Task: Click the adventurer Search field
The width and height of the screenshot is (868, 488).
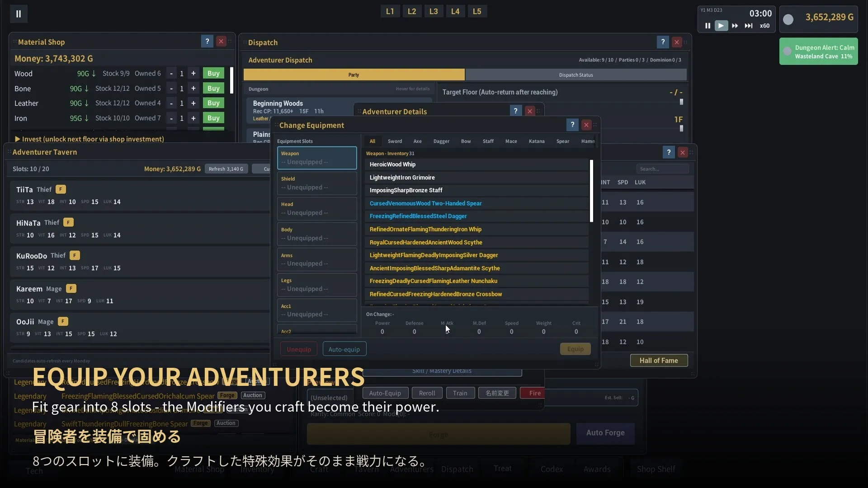Action: (x=662, y=169)
